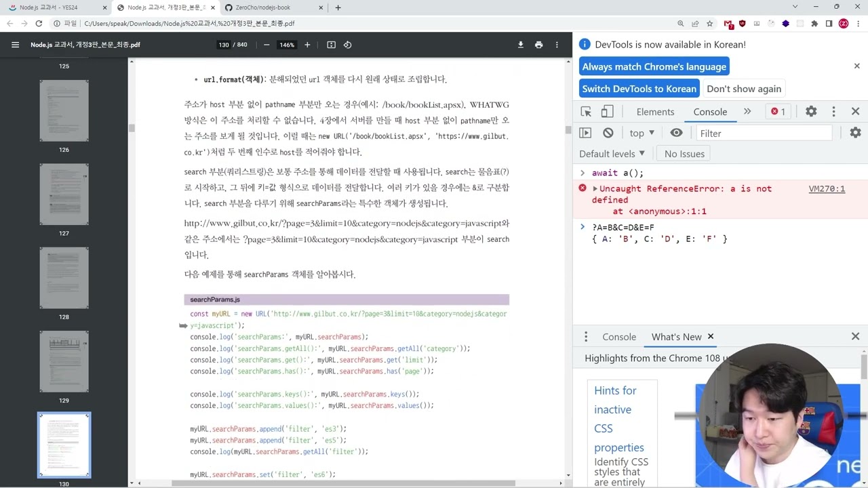Image resolution: width=868 pixels, height=488 pixels.
Task: Fit PDF page to width
Action: [x=331, y=45]
